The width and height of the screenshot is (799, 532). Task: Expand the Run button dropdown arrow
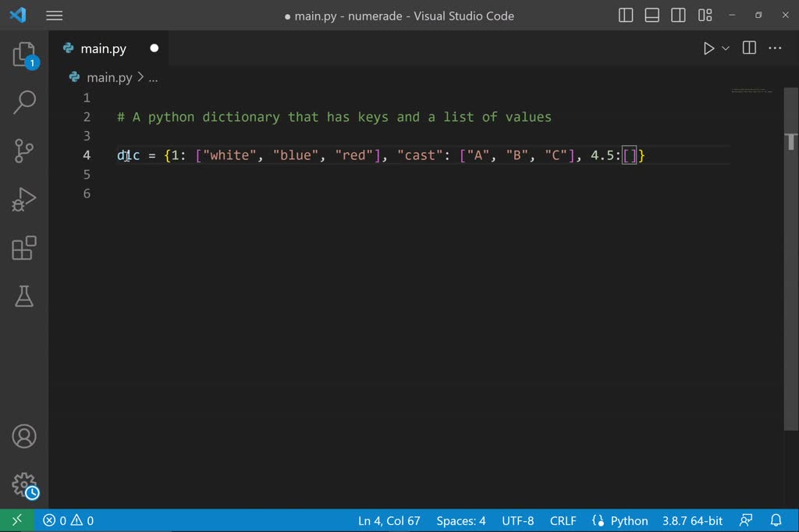(726, 48)
